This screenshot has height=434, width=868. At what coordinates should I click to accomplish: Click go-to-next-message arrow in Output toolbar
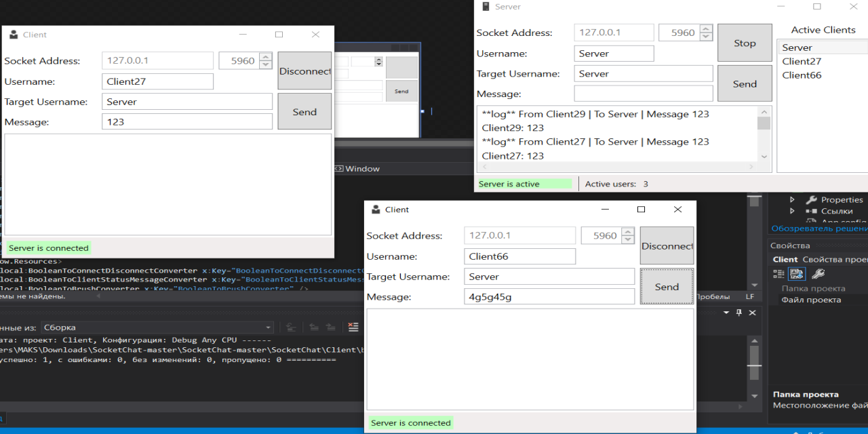(x=330, y=327)
